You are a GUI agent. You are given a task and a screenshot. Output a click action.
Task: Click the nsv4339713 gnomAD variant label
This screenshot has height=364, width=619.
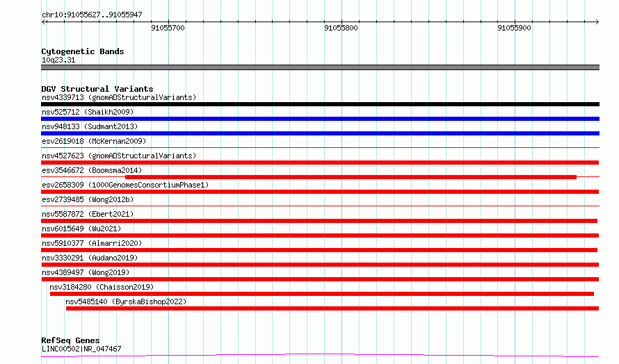pyautogui.click(x=119, y=97)
